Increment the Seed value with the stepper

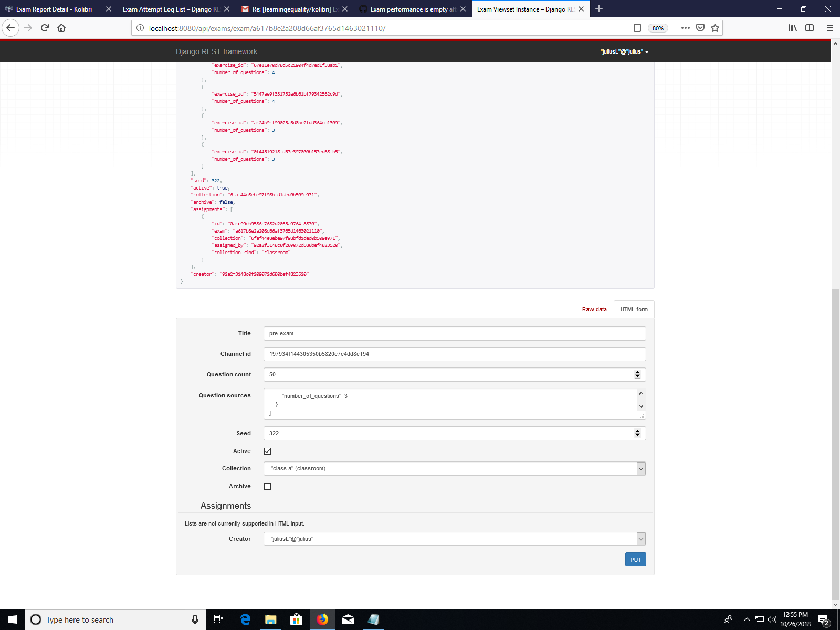click(637, 430)
